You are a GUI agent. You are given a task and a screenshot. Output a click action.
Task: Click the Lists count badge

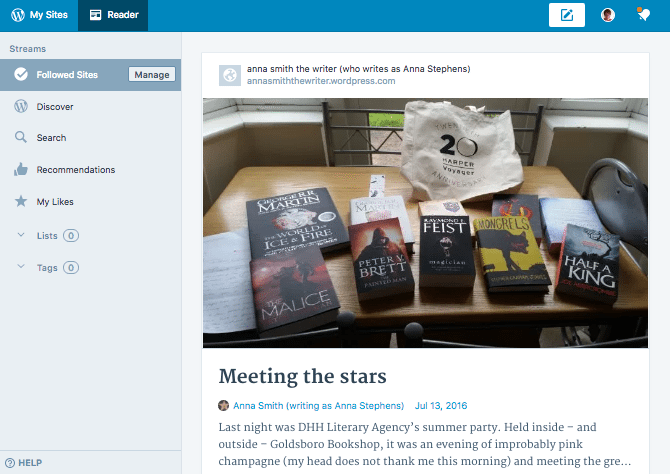[x=71, y=236]
